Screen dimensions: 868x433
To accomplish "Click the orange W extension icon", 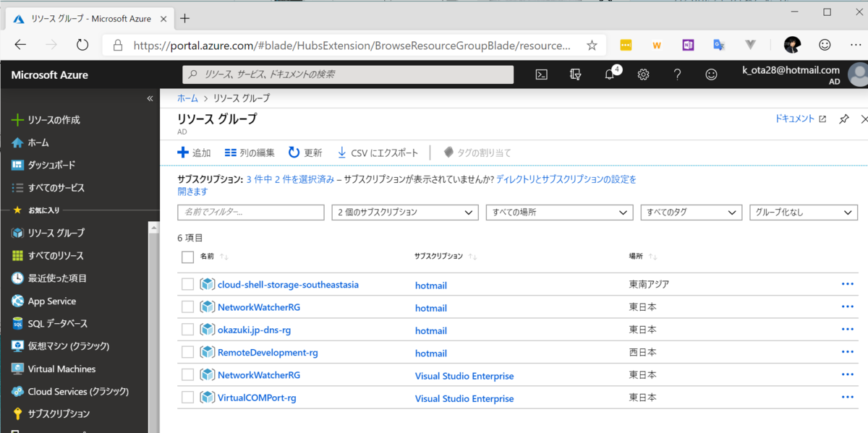I will (x=657, y=45).
